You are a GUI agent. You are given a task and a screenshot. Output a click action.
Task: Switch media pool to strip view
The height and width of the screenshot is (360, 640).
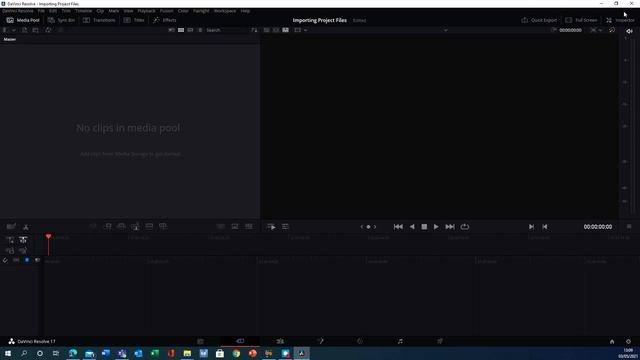(x=190, y=30)
